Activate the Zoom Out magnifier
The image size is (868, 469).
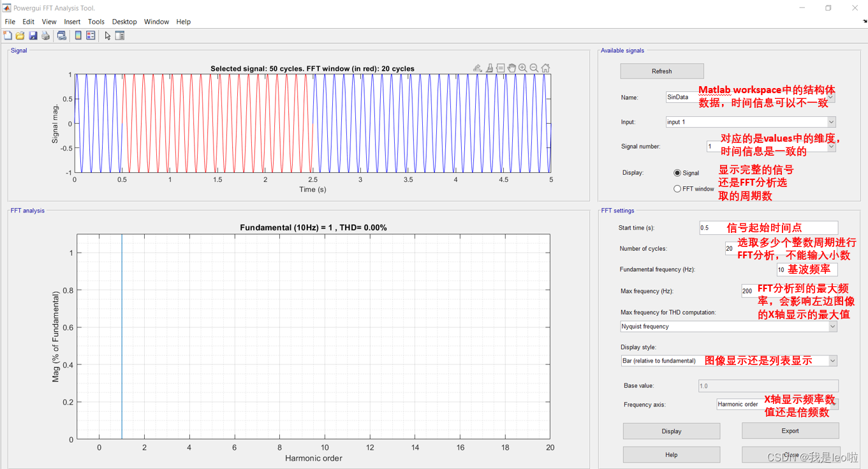coord(534,68)
